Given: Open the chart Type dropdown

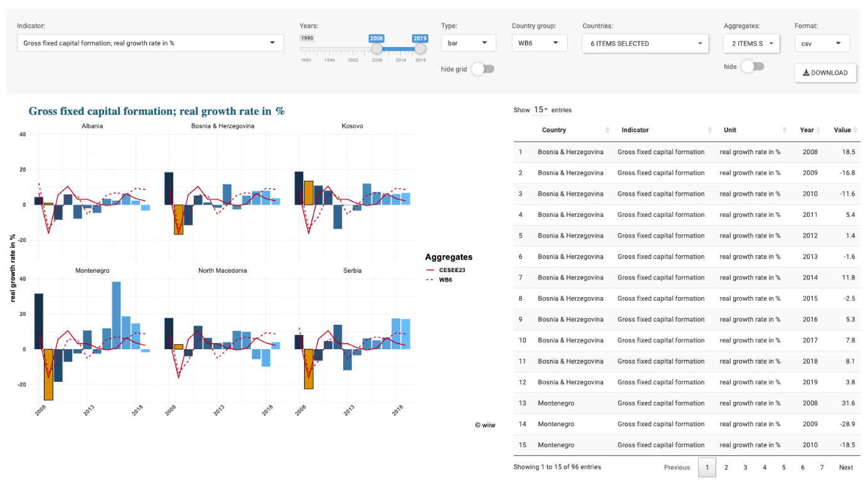Looking at the screenshot, I should click(x=468, y=43).
